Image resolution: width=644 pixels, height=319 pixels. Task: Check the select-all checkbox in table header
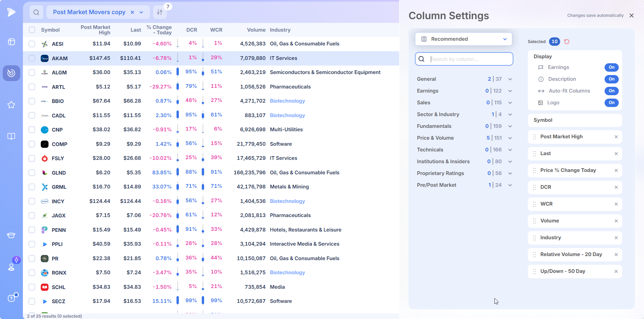click(32, 30)
